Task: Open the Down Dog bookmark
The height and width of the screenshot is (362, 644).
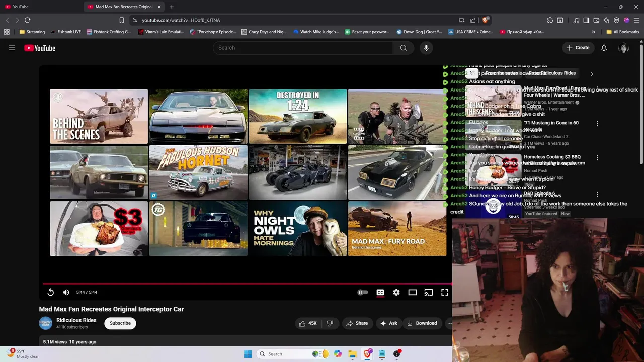Action: point(419,32)
